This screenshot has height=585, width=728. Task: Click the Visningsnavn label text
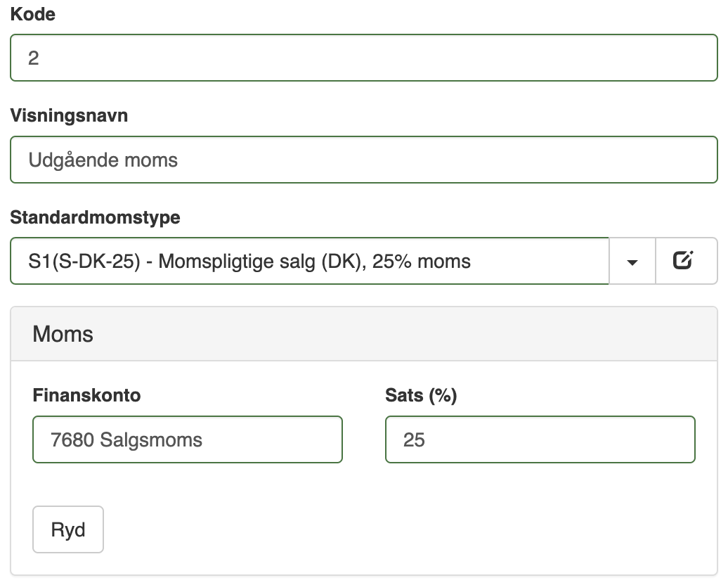click(x=69, y=116)
